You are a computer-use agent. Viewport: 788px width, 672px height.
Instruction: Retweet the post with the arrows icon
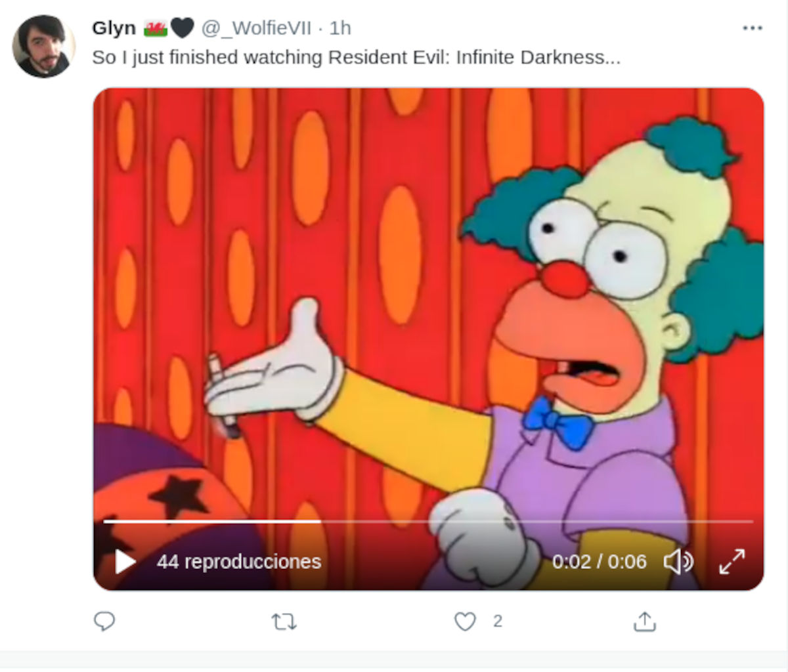284,621
